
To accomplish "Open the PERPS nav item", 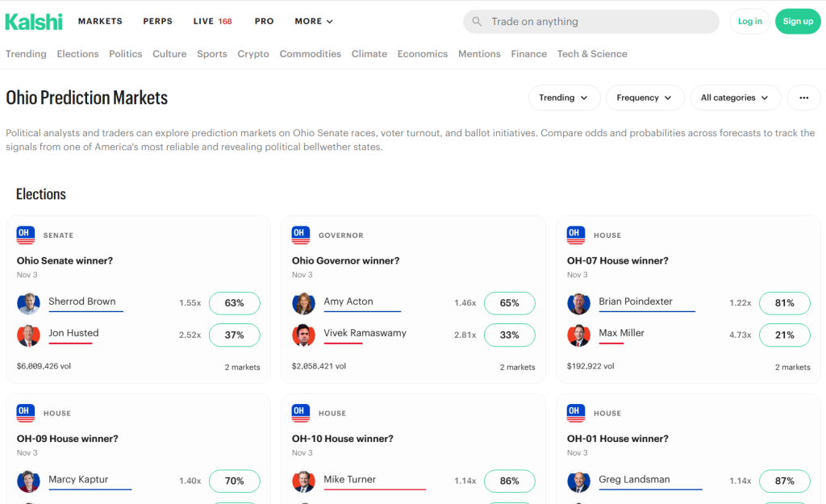I will tap(157, 21).
